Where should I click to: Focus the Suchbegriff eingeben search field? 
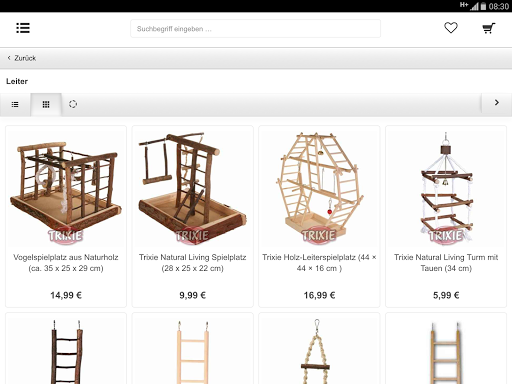pyautogui.click(x=255, y=29)
